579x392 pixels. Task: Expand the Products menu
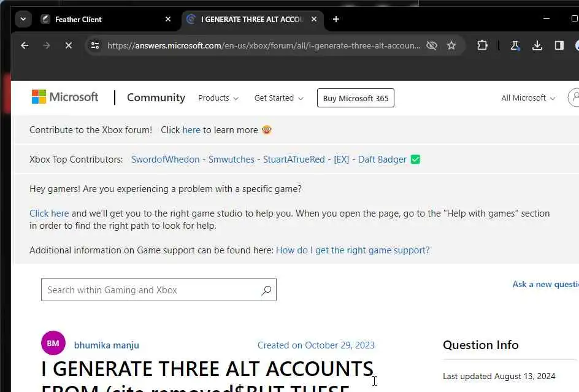pos(218,98)
